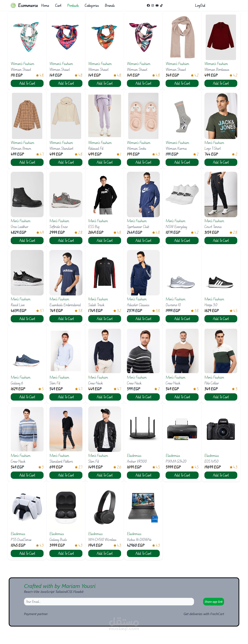Viewport: 248px width, 644px height.
Task: Click the Ecommerce logo icon
Action: click(13, 5)
